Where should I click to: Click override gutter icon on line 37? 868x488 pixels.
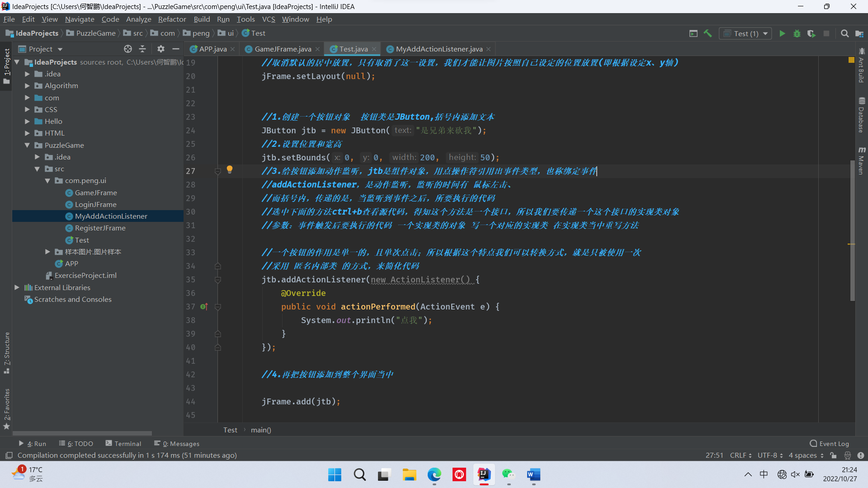click(x=204, y=307)
